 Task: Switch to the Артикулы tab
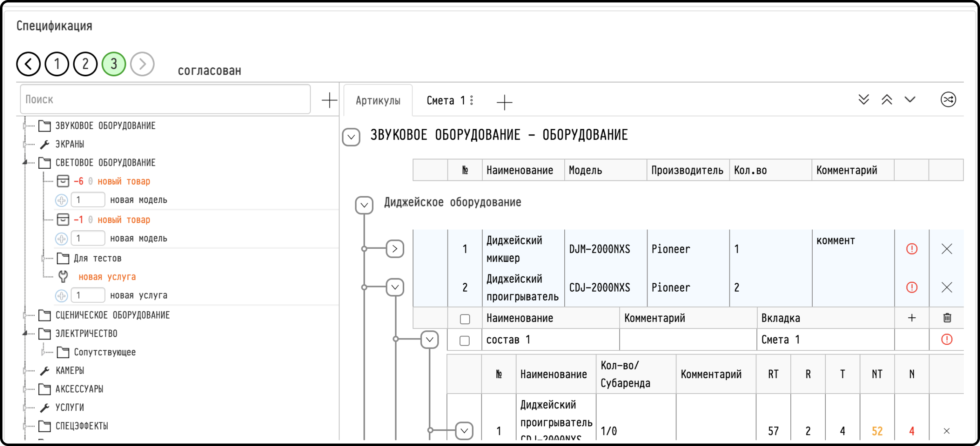tap(378, 100)
